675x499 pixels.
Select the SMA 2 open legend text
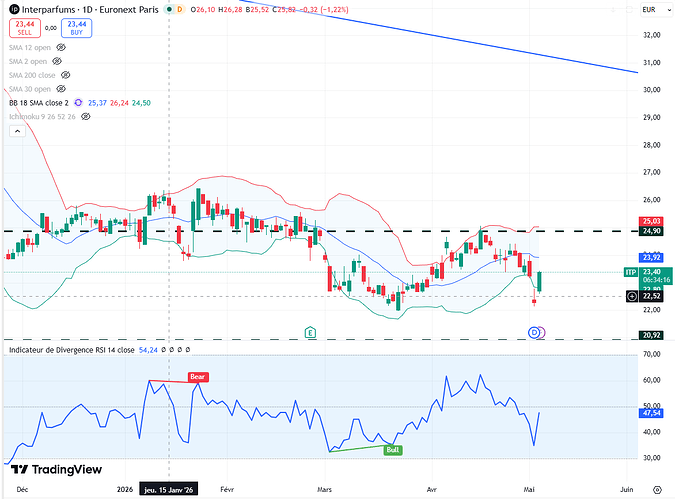pos(28,61)
